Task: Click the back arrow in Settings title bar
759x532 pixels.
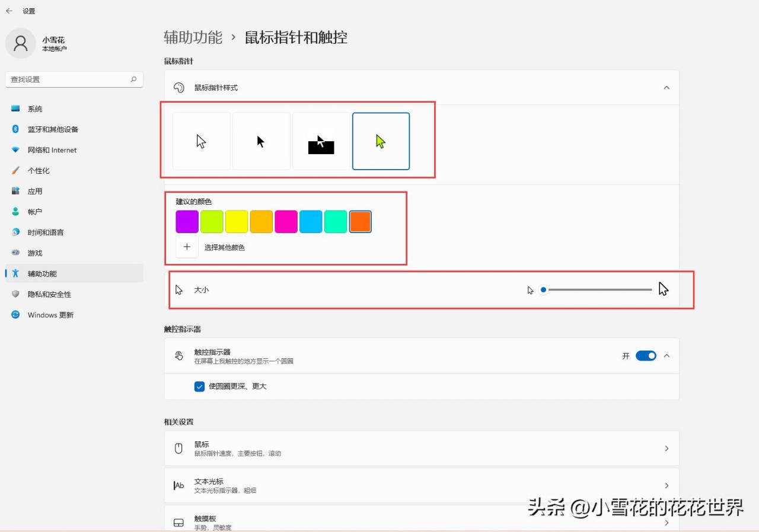Action: tap(9, 11)
